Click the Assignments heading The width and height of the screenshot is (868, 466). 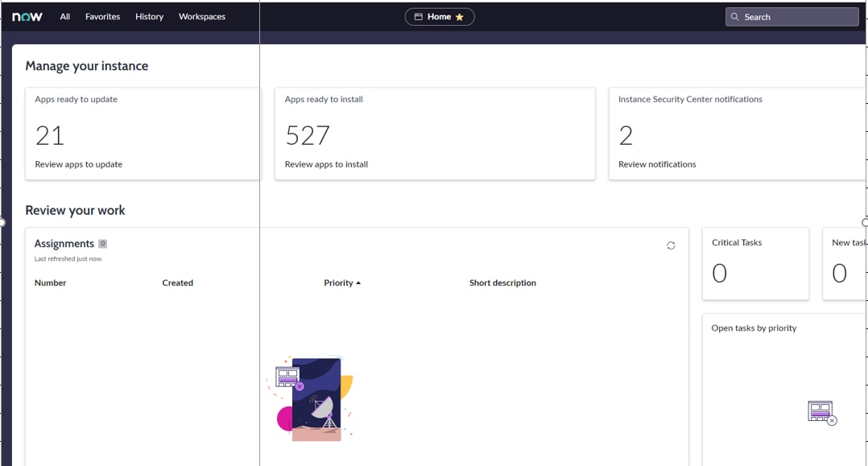pos(64,244)
